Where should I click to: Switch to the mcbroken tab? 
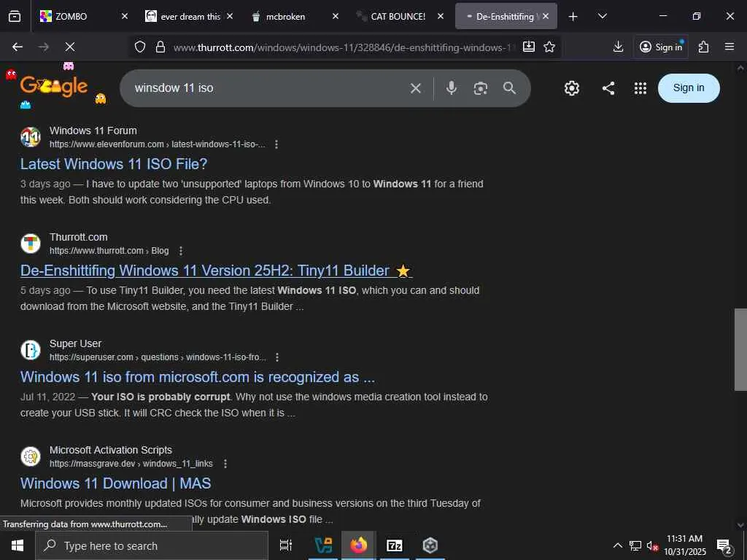click(295, 16)
